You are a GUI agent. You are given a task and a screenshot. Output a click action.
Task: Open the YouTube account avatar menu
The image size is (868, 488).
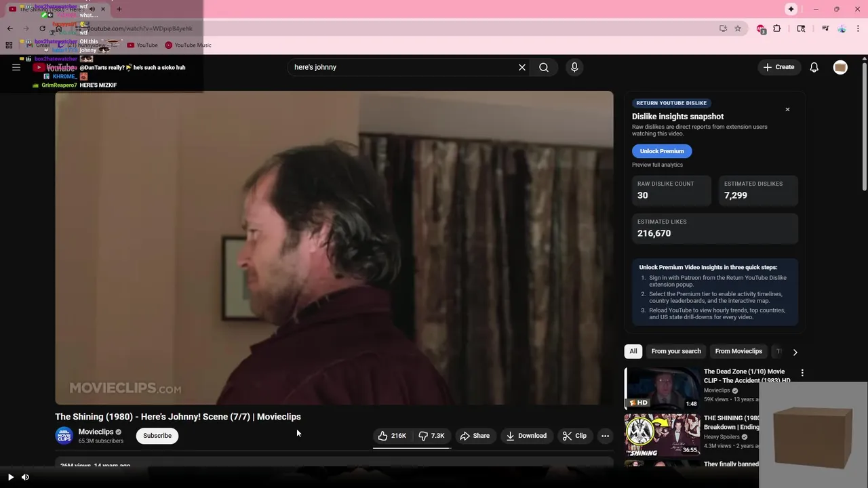coord(840,67)
